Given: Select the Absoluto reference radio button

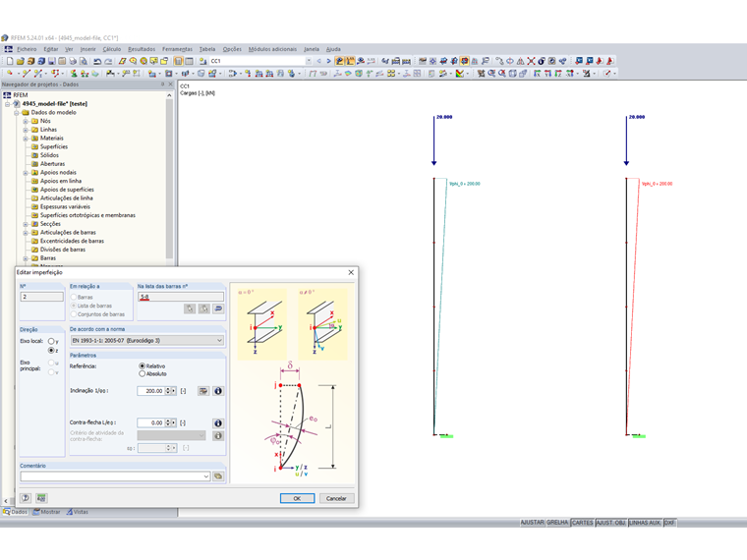Looking at the screenshot, I should pos(142,373).
